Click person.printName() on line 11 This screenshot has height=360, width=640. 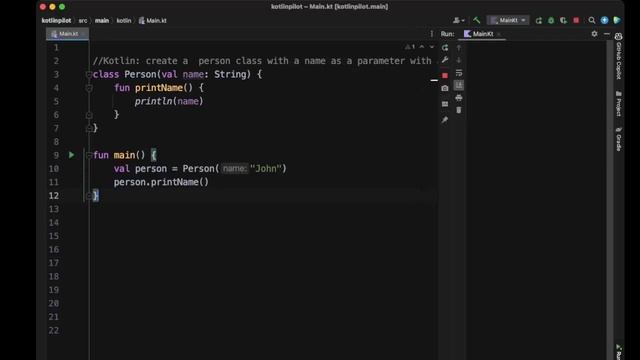click(161, 182)
